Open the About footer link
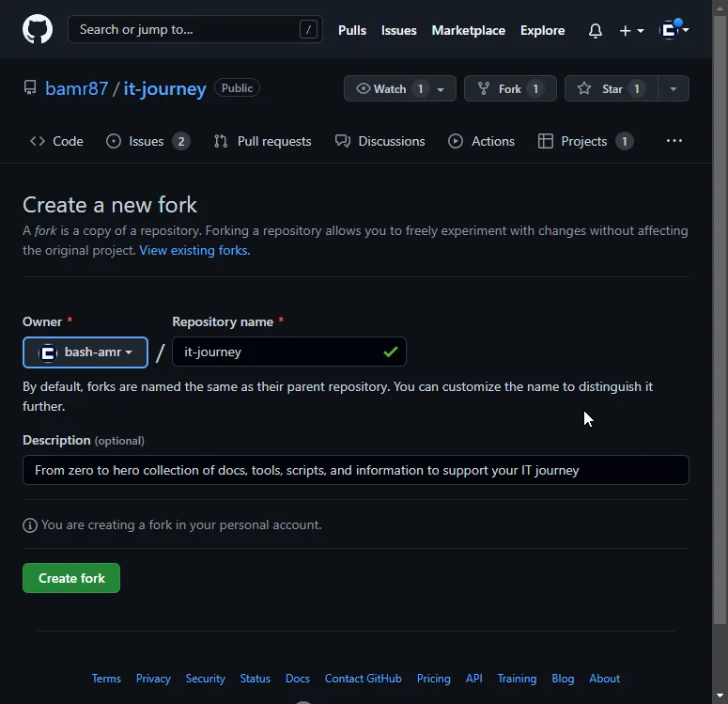Screen dimensions: 728x704 pyautogui.click(x=605, y=679)
